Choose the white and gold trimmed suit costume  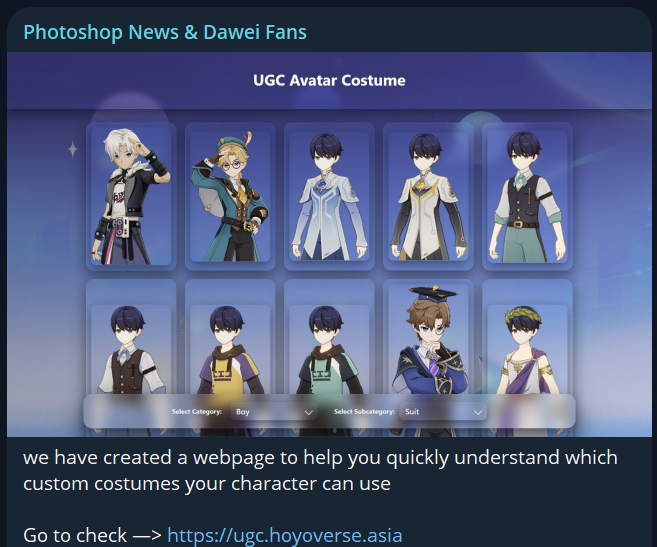428,196
